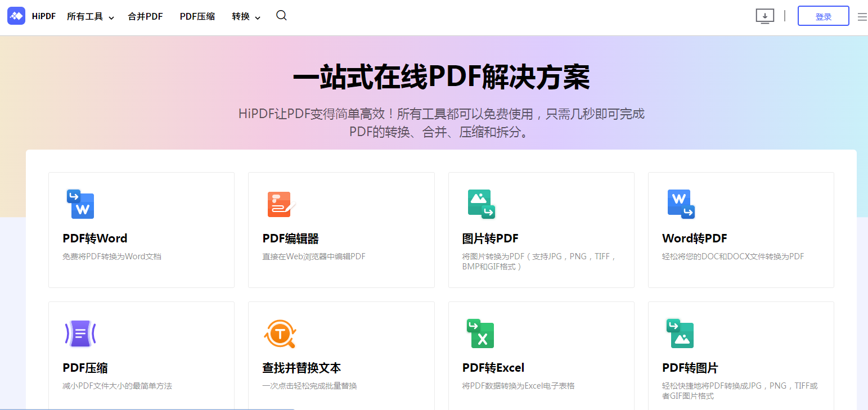Click the HiPDF logo icon
Viewport: 868px width, 410px height.
(x=16, y=16)
